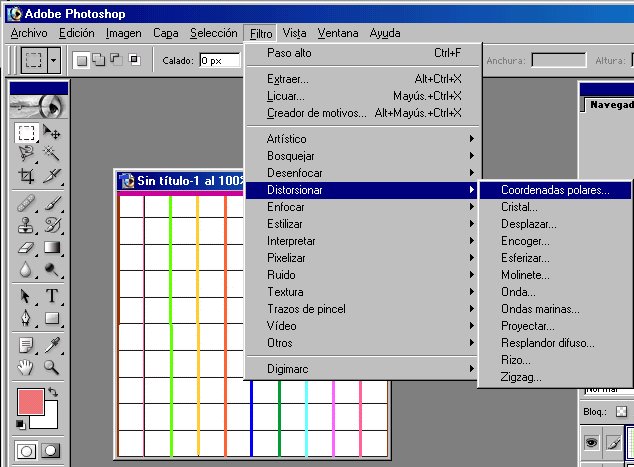Click the Adobe Online eye image
The height and width of the screenshot is (467, 634).
click(39, 107)
